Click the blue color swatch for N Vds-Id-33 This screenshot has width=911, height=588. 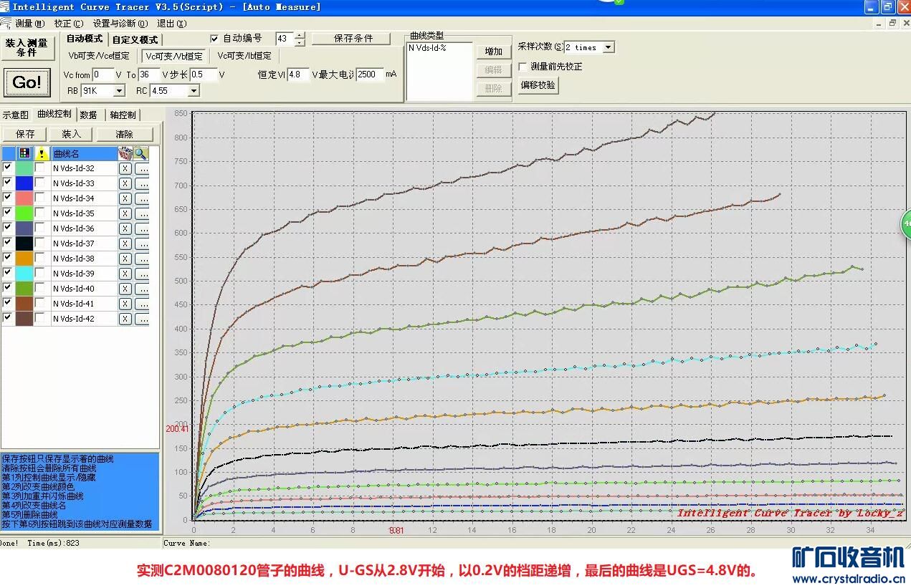click(x=24, y=183)
